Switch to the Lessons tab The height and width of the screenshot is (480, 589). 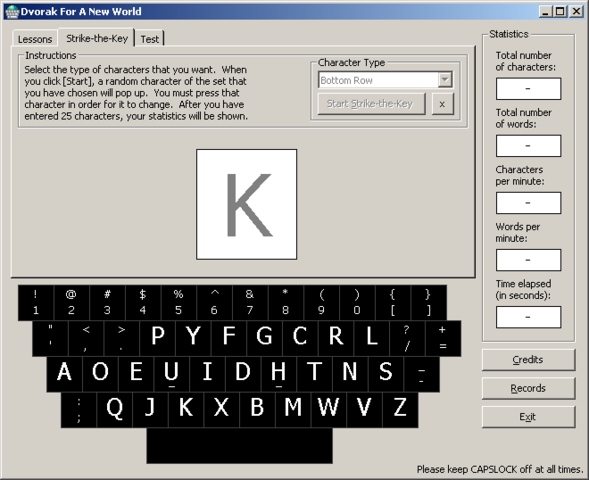click(35, 39)
